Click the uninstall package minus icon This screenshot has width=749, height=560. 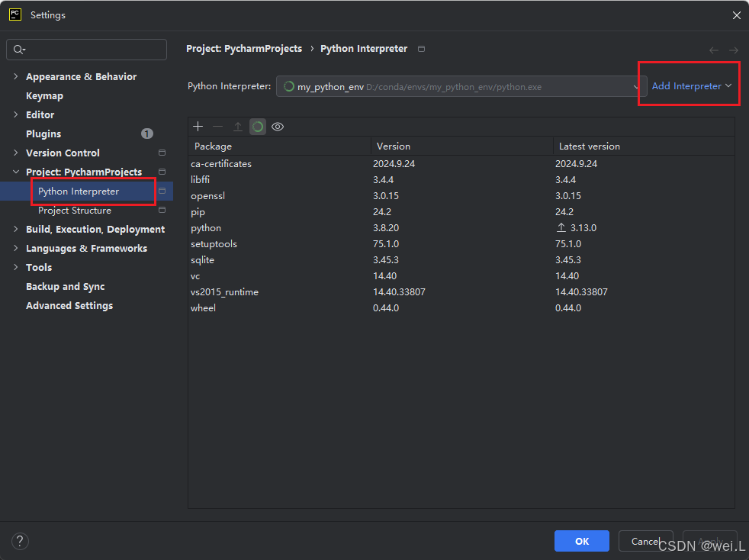218,127
